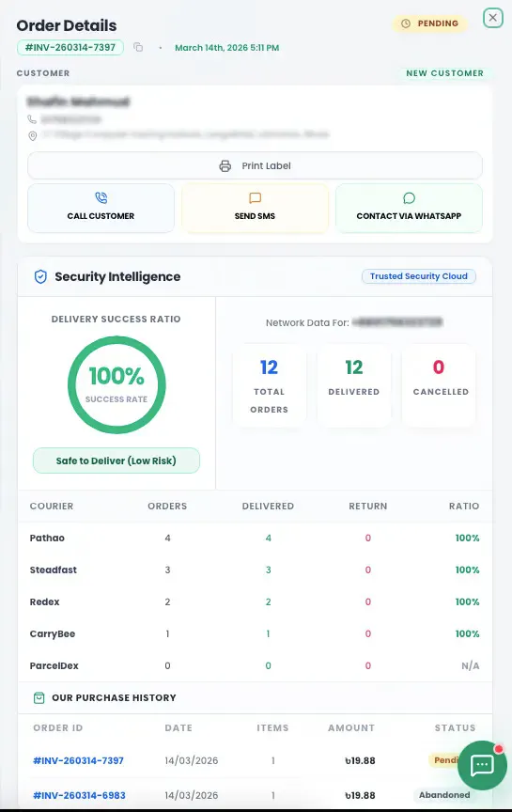Click the phone icon under customer name
The height and width of the screenshot is (812, 512).
32,119
